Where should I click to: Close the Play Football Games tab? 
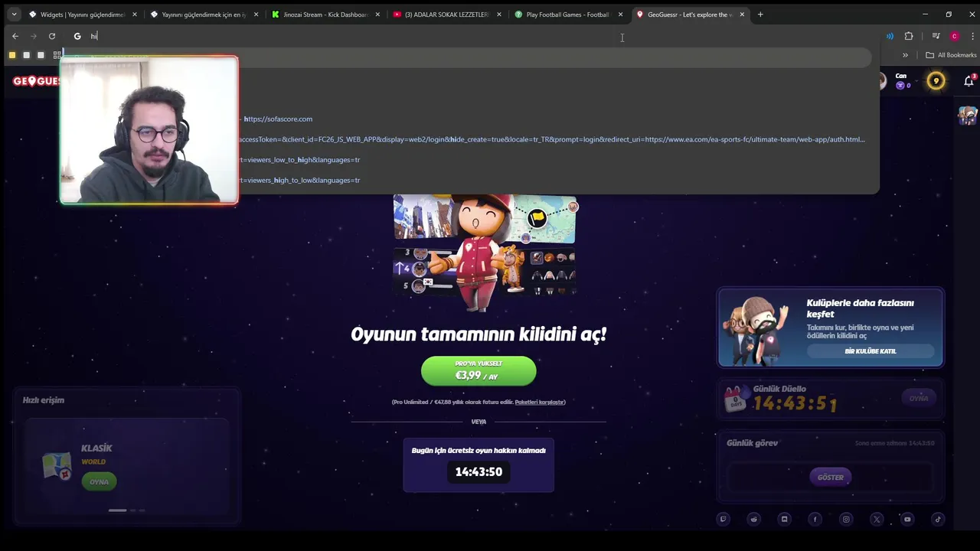620,15
